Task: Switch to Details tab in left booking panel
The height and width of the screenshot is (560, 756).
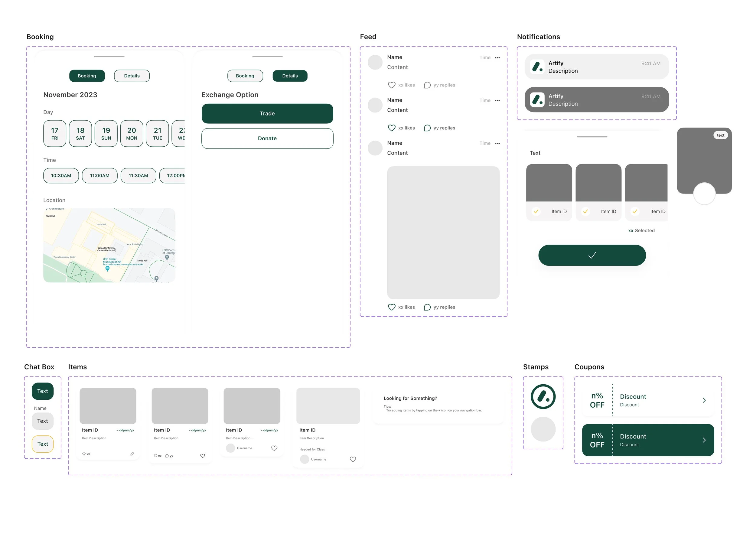Action: click(x=132, y=76)
